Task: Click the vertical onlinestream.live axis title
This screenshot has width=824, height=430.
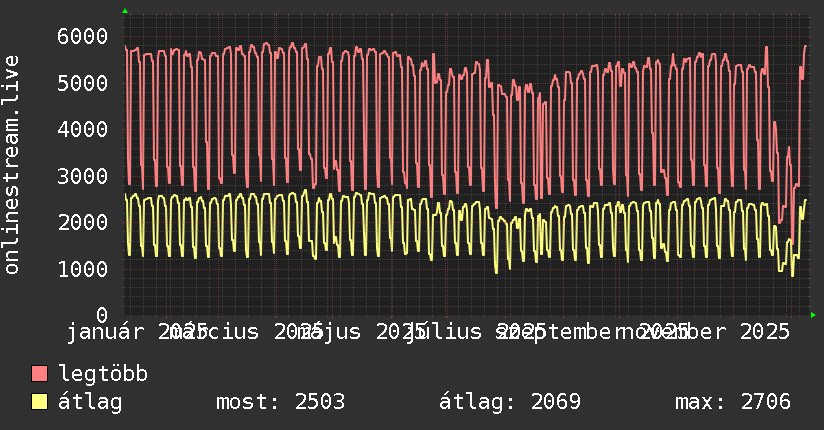Action: [11, 165]
